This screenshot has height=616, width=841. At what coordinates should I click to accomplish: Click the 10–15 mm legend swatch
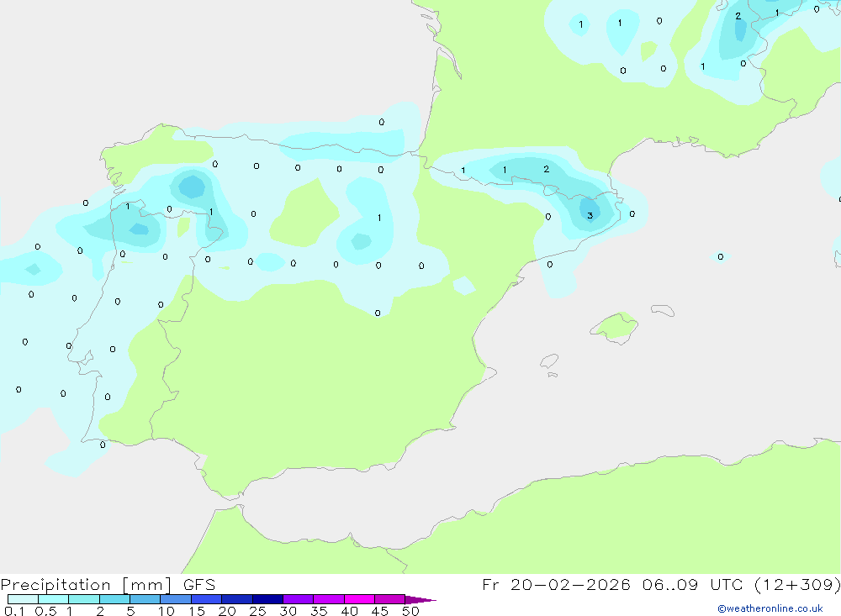176,599
